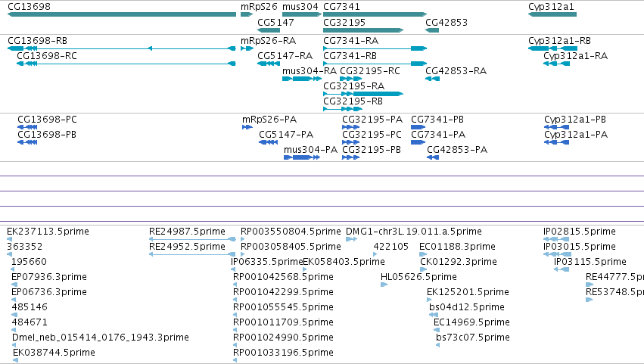Select the CG5147 gene feature
The image size is (644, 364).
[x=269, y=30]
